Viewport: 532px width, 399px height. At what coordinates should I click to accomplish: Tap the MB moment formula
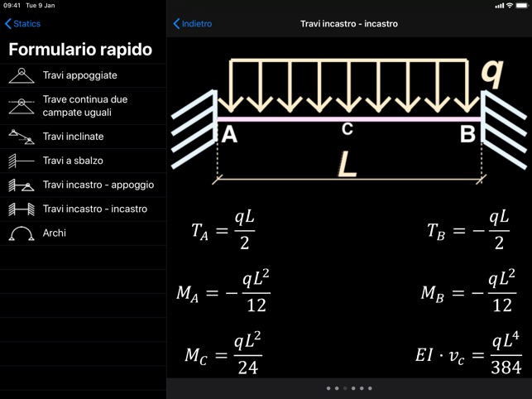(x=468, y=291)
